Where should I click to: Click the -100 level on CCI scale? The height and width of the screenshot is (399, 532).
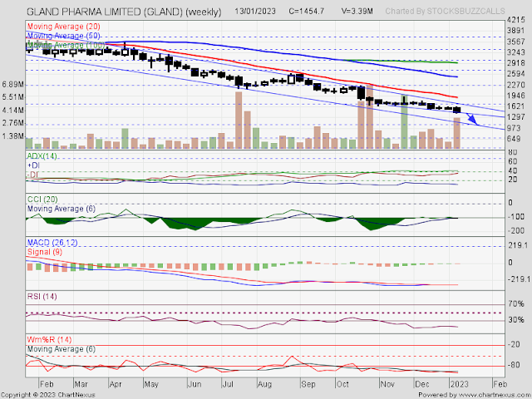517,216
